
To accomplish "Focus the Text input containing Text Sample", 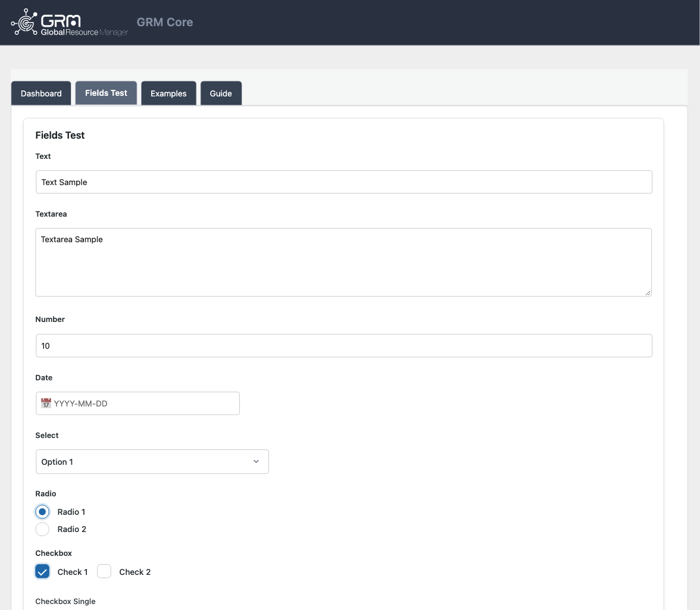I will [x=344, y=182].
